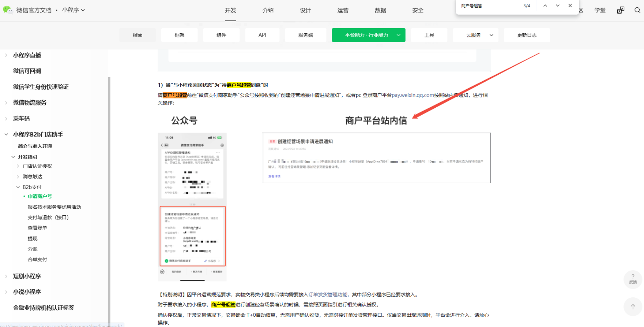Open the 反馈 feedback button
The width and height of the screenshot is (644, 327).
click(x=633, y=279)
